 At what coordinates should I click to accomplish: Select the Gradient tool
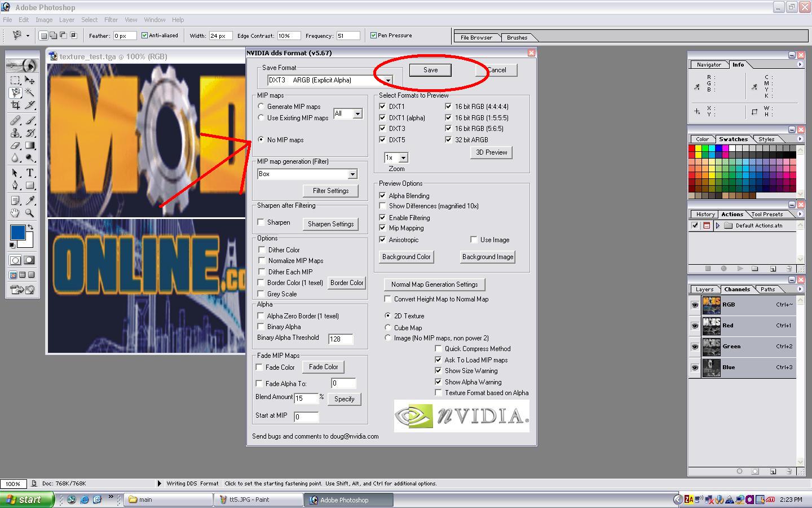pyautogui.click(x=30, y=146)
